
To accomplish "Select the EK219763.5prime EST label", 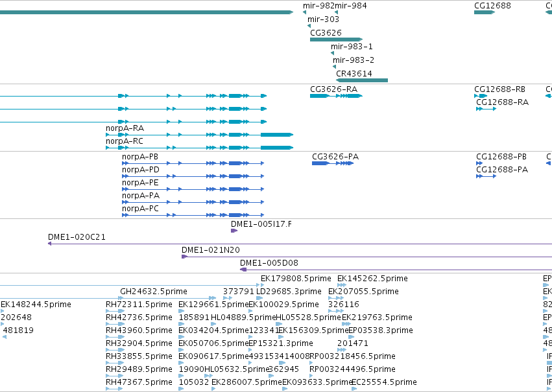I will pos(377,317).
